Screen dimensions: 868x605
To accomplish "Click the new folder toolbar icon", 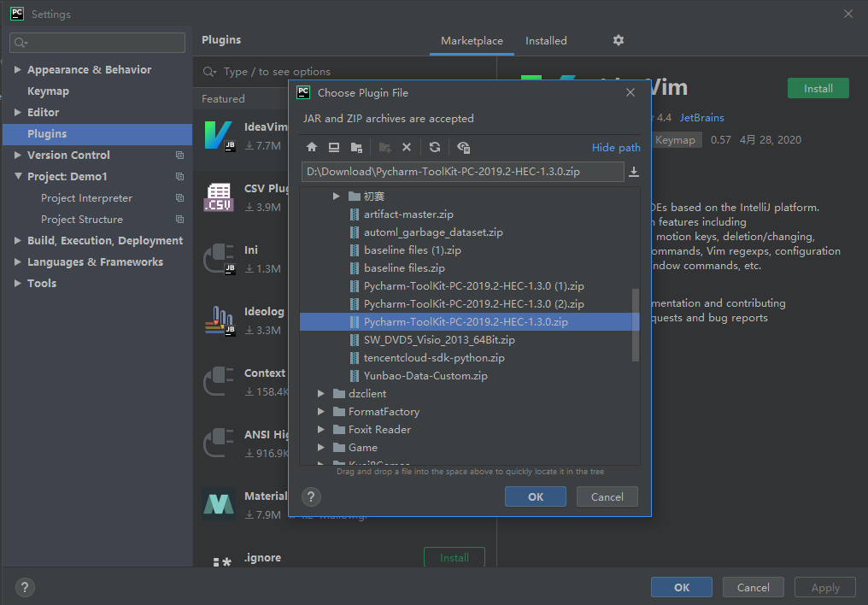I will tap(384, 147).
